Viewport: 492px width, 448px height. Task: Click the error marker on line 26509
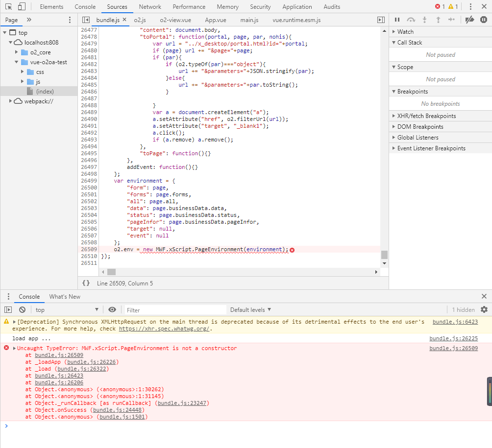(292, 250)
